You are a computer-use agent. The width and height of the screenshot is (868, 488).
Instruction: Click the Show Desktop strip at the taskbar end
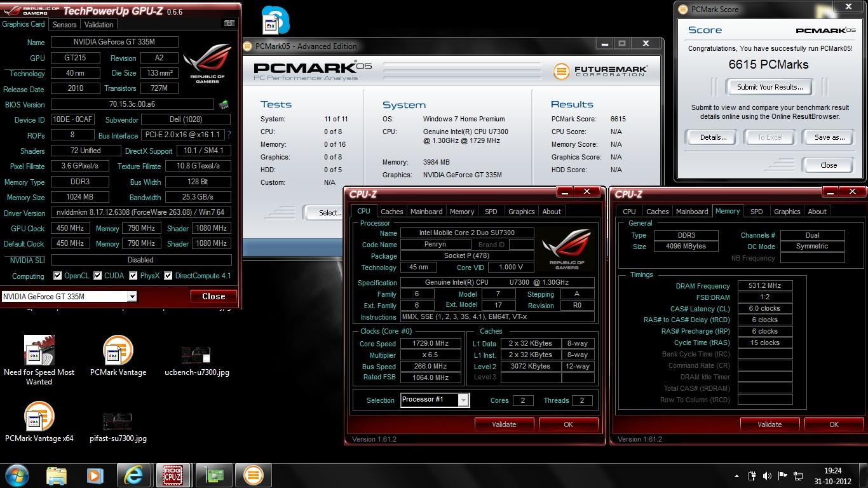(864, 475)
